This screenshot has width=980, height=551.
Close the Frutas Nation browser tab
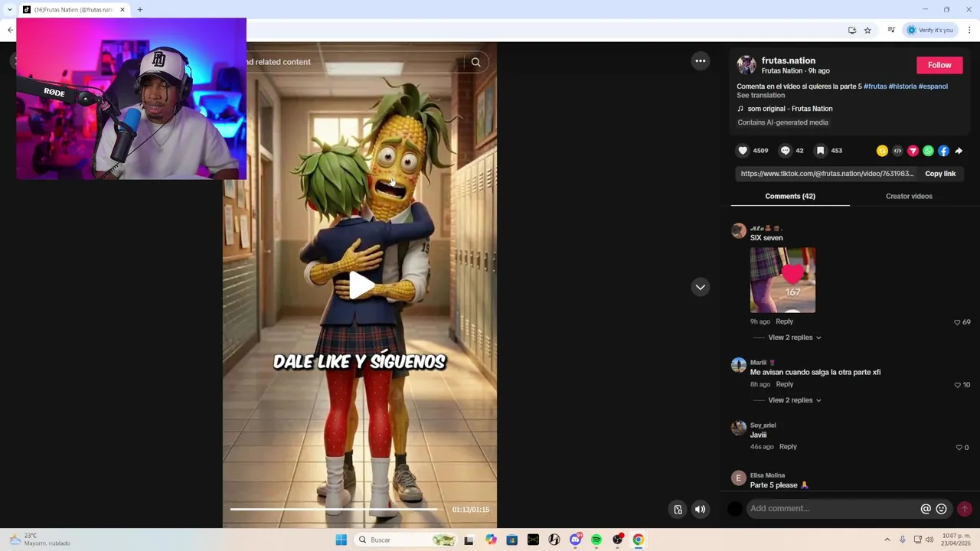(122, 9)
